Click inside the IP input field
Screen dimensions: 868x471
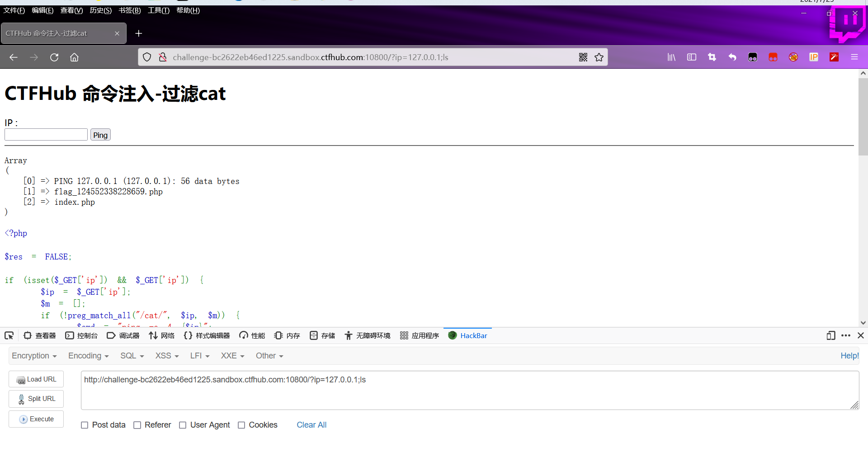coord(46,134)
